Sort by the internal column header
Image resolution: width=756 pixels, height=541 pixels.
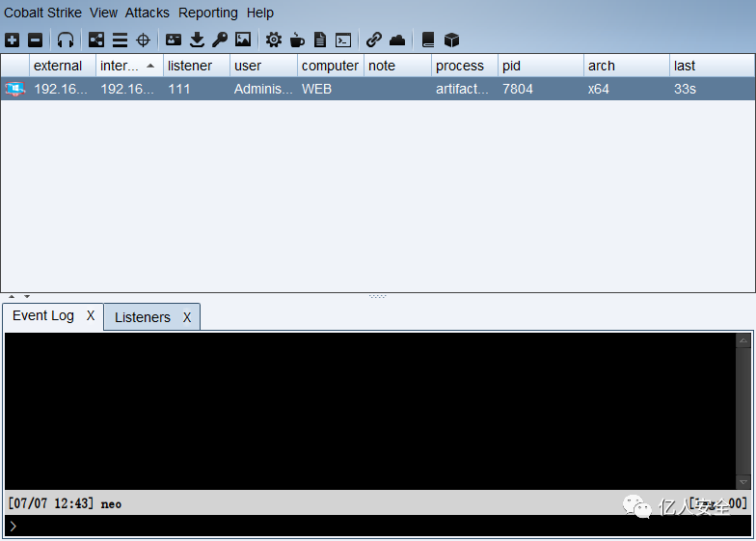click(x=129, y=66)
